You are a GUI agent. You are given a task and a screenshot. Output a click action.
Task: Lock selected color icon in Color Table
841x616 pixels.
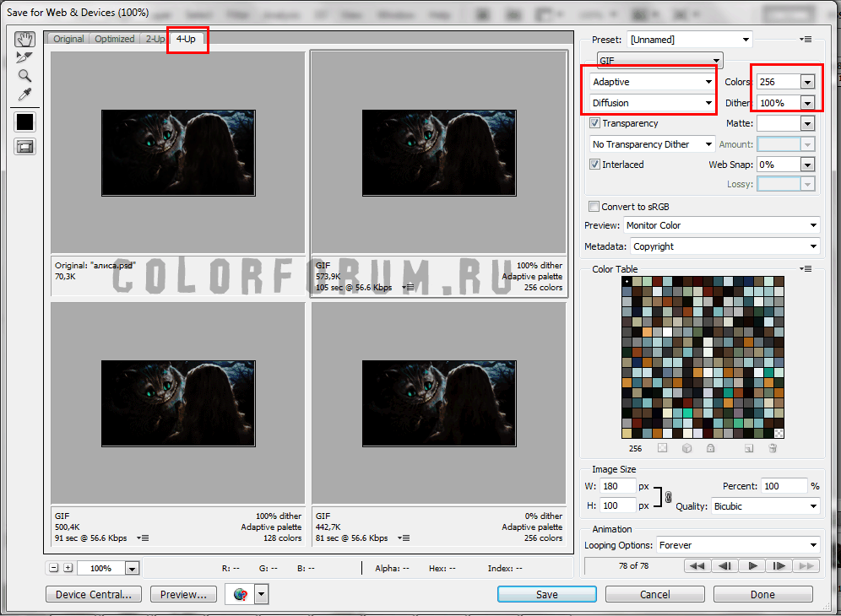(x=711, y=448)
